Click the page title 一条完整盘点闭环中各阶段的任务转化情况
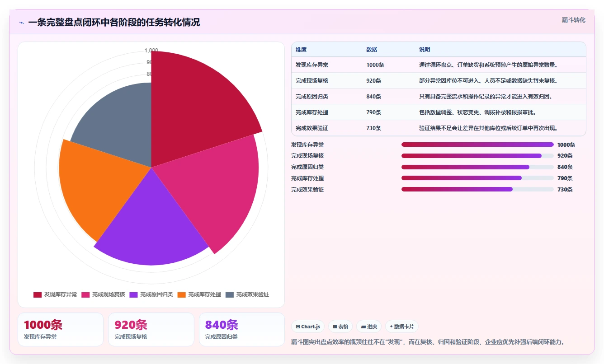Screen dimensions: 604x364 (114, 23)
